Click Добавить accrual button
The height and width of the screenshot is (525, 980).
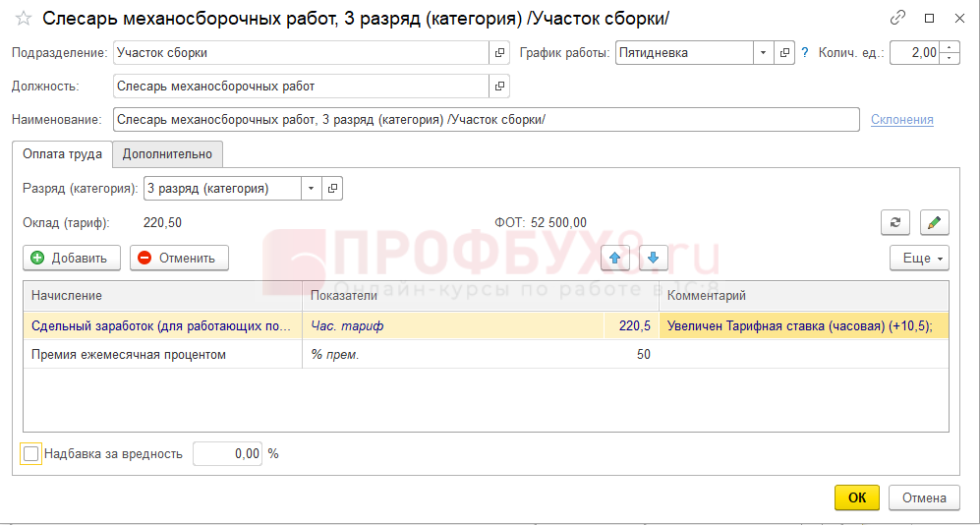point(72,258)
